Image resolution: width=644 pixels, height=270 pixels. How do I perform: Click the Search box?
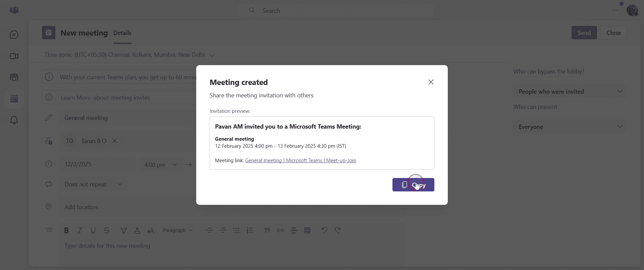point(335,10)
